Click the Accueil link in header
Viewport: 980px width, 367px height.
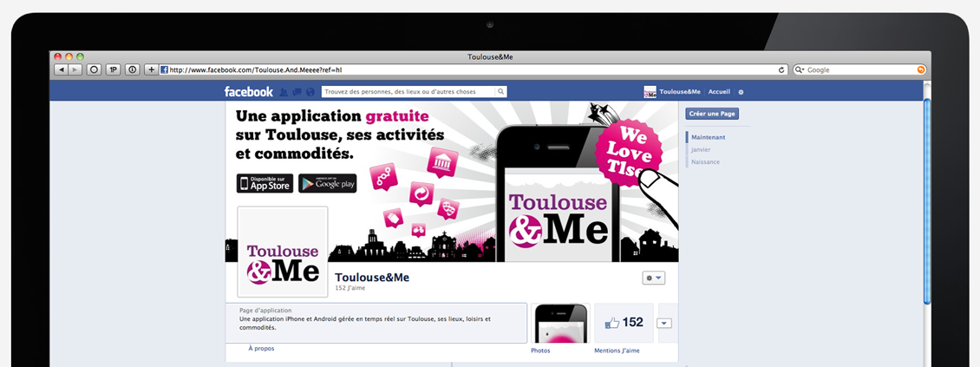click(x=719, y=92)
